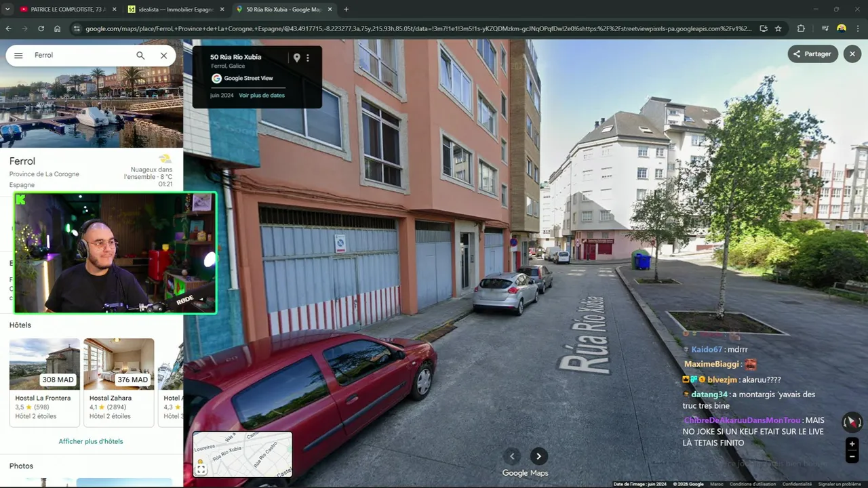Open the three-dot menu on Street View card
This screenshot has height=488, width=868.
click(308, 58)
